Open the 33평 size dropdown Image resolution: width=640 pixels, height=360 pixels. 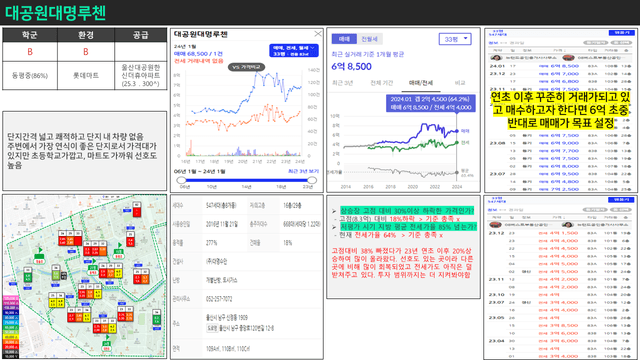point(455,39)
